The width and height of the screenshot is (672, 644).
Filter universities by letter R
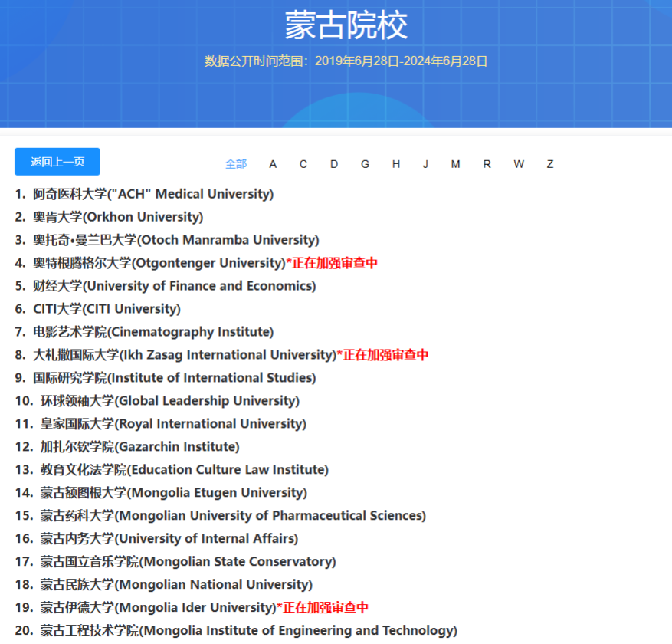(x=486, y=164)
